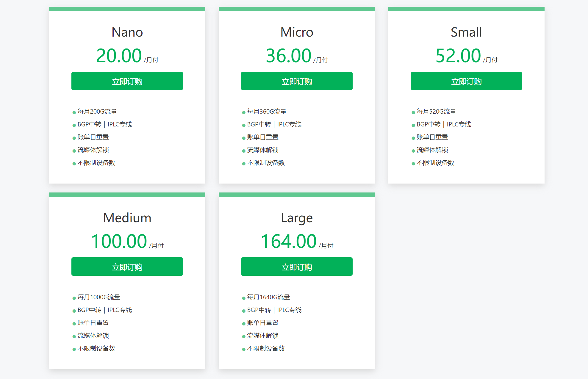Click 流媒体解锁 in the Small card
The image size is (588, 379).
click(432, 150)
